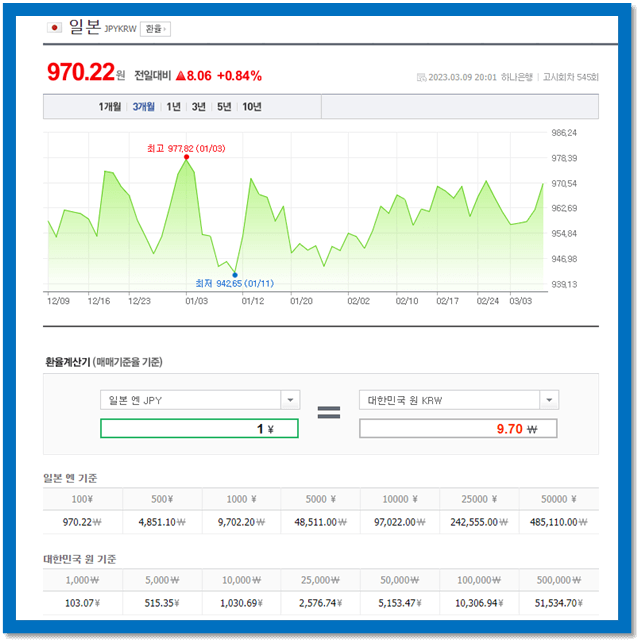
Task: Click the 5,000₩ column header
Action: [x=162, y=580]
